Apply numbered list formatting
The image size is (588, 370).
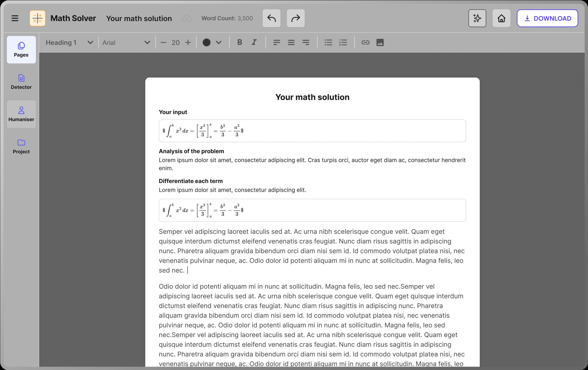[343, 42]
